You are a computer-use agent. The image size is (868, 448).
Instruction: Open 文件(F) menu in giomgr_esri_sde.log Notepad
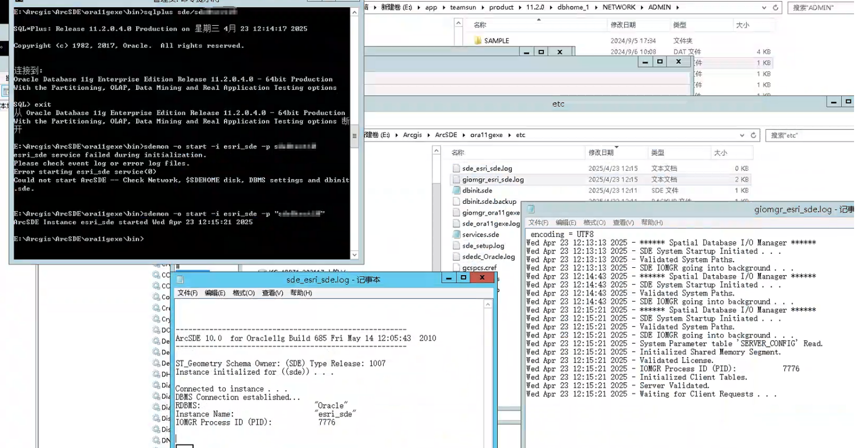[x=538, y=222]
